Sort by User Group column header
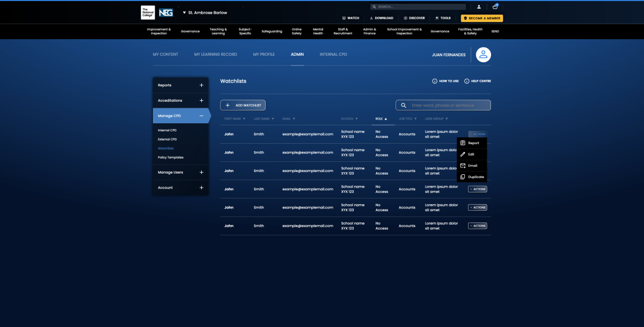This screenshot has width=644, height=327. 436,118
